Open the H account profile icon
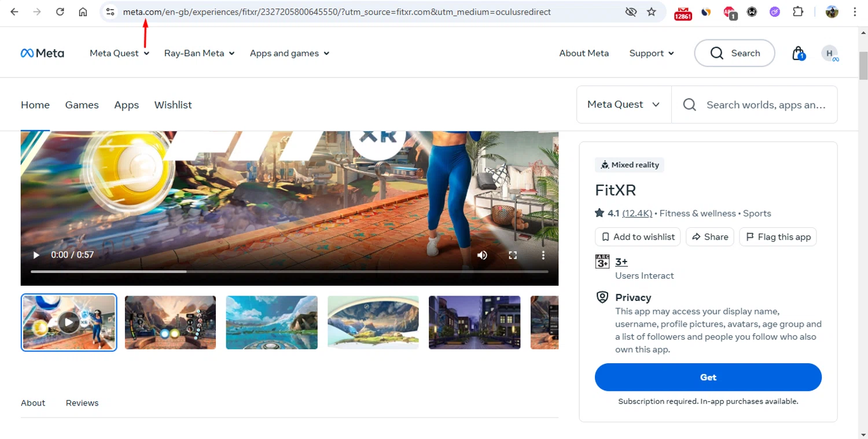868x439 pixels. click(x=830, y=53)
